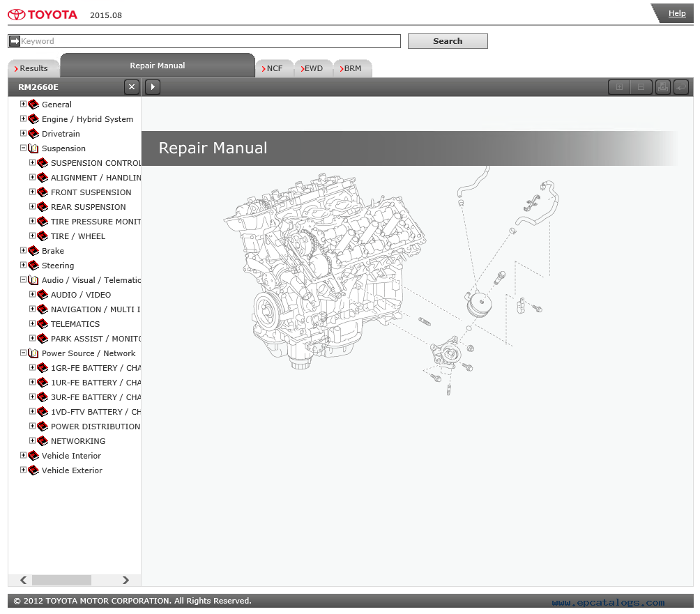700x614 pixels.
Task: Click the play arrow button beside RM2660E
Action: pyautogui.click(x=153, y=87)
